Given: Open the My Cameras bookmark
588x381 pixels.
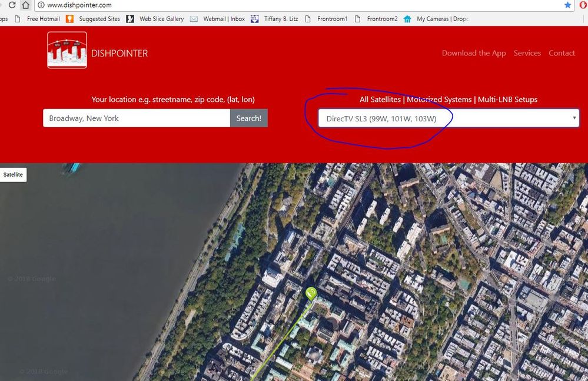Looking at the screenshot, I should coord(436,19).
